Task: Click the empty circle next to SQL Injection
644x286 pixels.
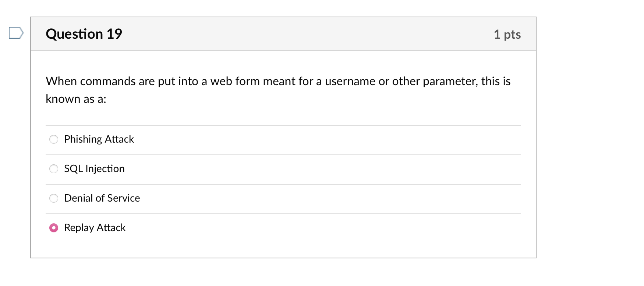Action: [x=54, y=169]
